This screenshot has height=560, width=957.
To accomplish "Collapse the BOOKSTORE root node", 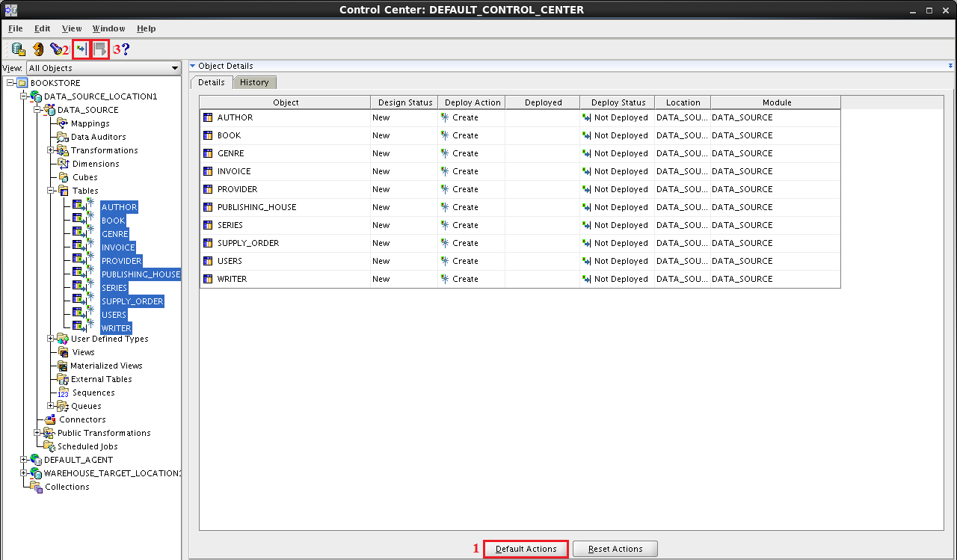I will pyautogui.click(x=10, y=83).
